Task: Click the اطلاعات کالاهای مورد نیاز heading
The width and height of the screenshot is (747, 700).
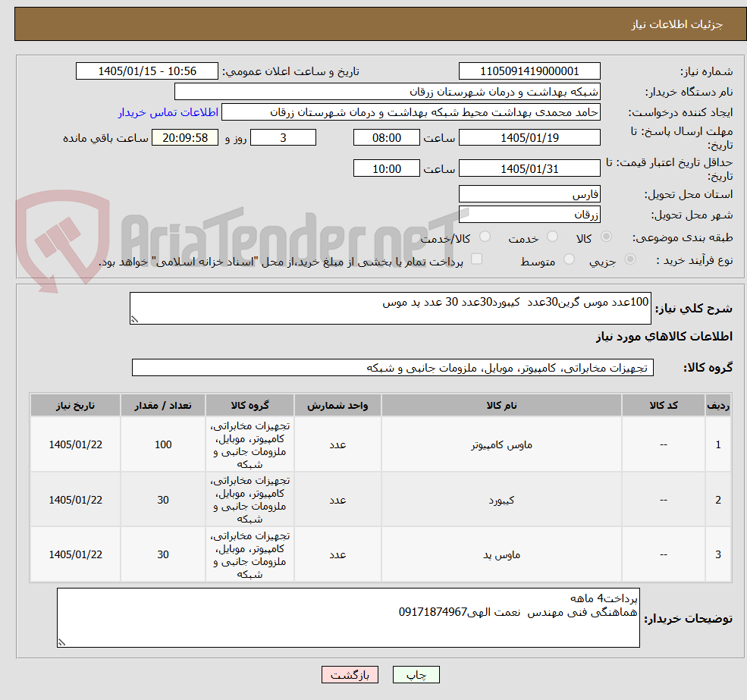Action: 664,337
